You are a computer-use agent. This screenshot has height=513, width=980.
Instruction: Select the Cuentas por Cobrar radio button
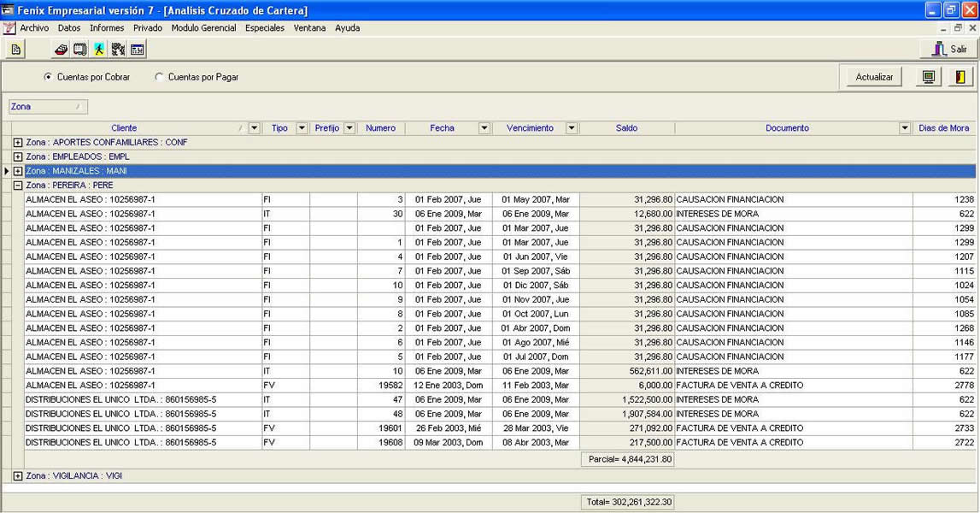48,77
